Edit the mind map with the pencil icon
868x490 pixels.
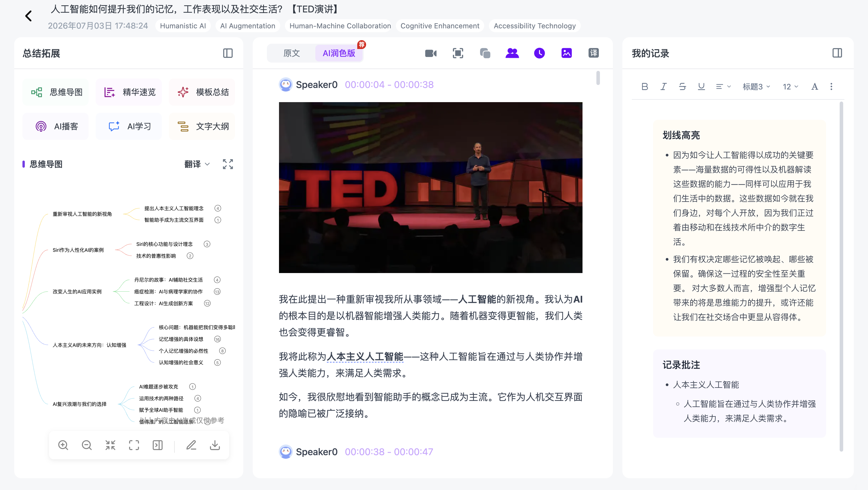coord(191,445)
